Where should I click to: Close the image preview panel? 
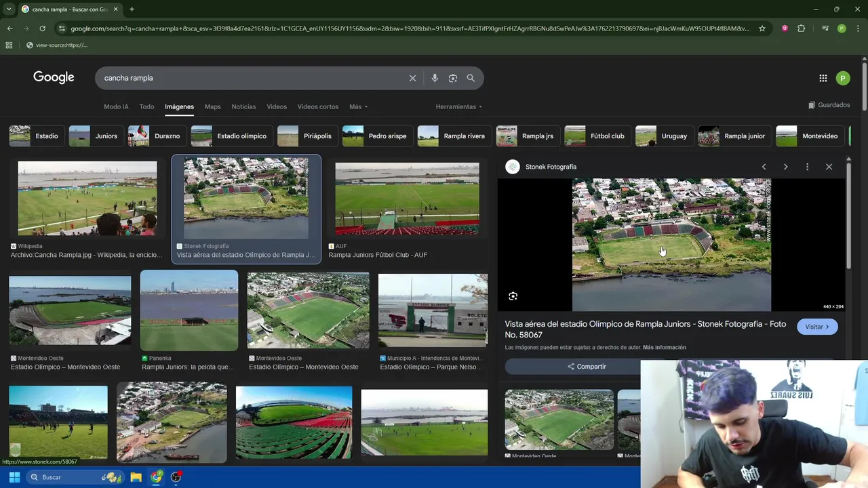(x=829, y=167)
